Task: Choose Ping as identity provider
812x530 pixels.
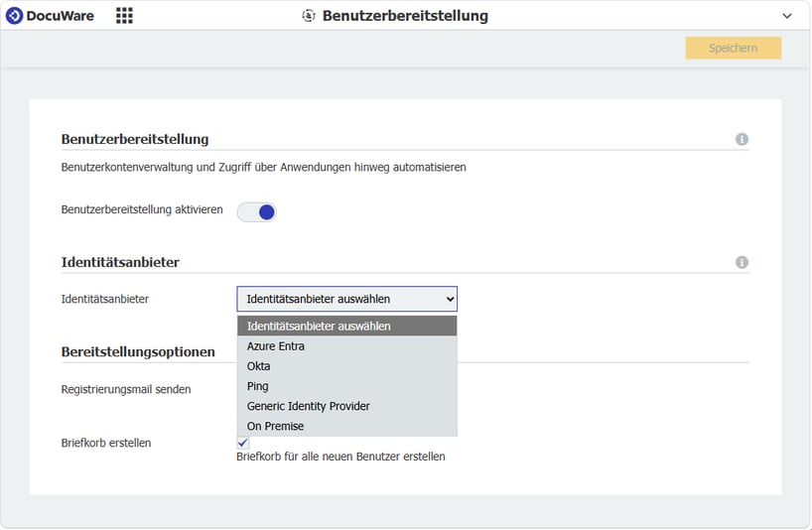Action: 347,386
